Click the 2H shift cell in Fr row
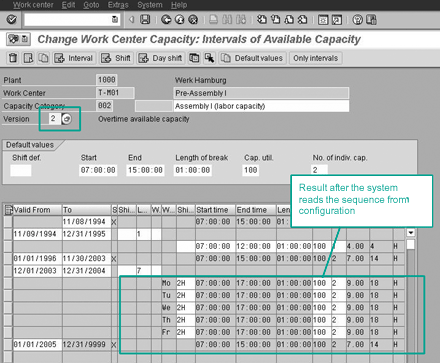The height and width of the screenshot is (363, 440). 186,332
